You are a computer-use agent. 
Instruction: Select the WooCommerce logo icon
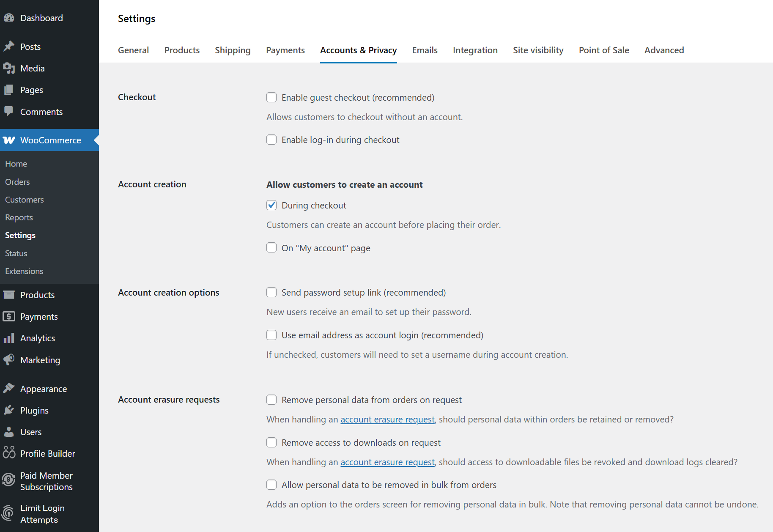(x=9, y=140)
